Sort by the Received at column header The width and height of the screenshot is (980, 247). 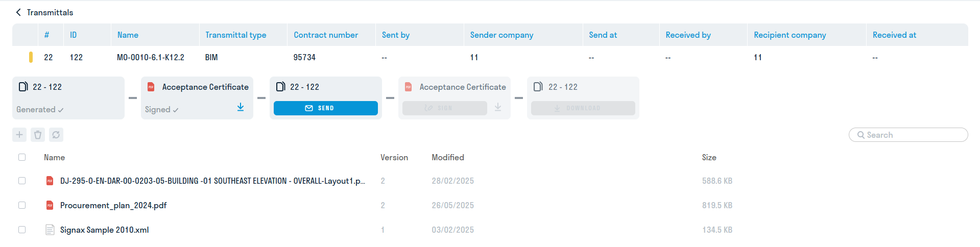894,35
